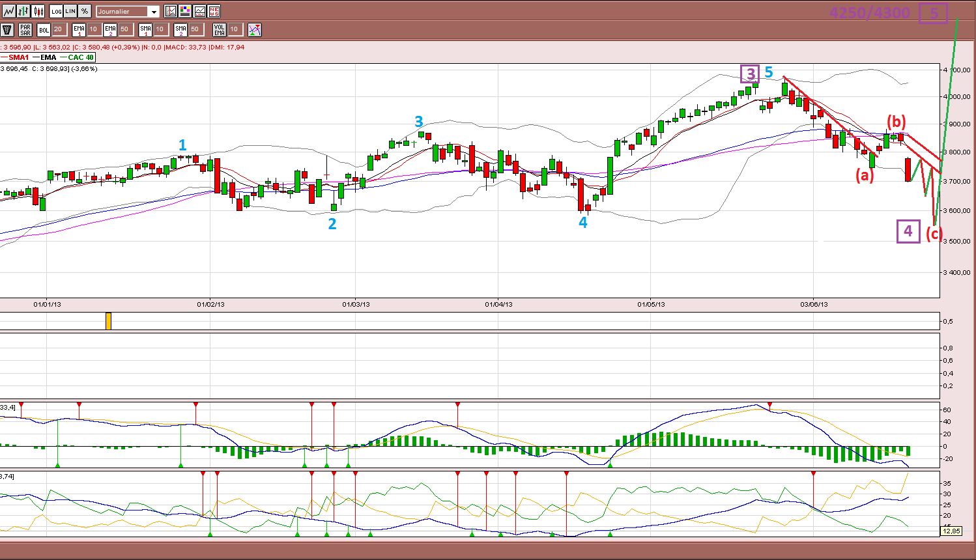Open the color settings icon
This screenshot has width=976, height=560.
click(185, 11)
